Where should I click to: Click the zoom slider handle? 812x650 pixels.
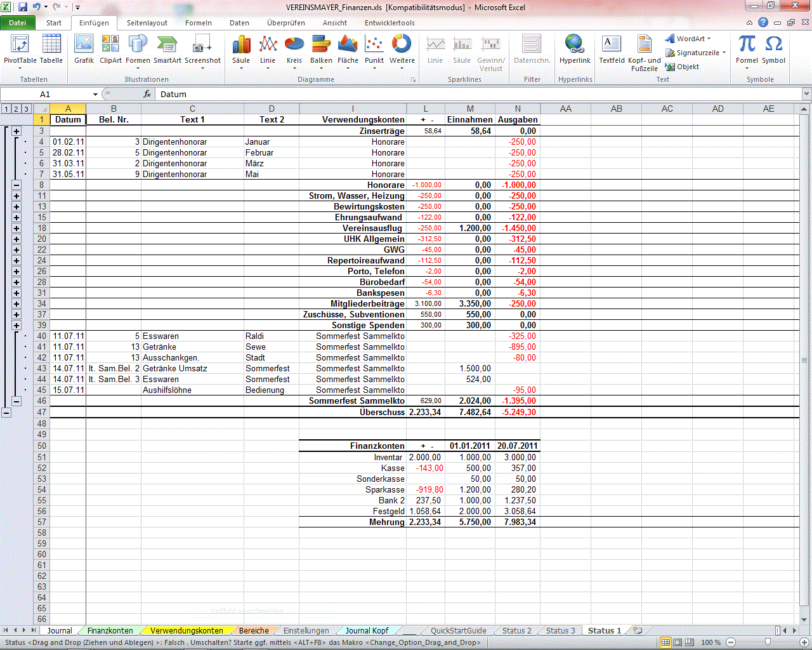(768, 642)
